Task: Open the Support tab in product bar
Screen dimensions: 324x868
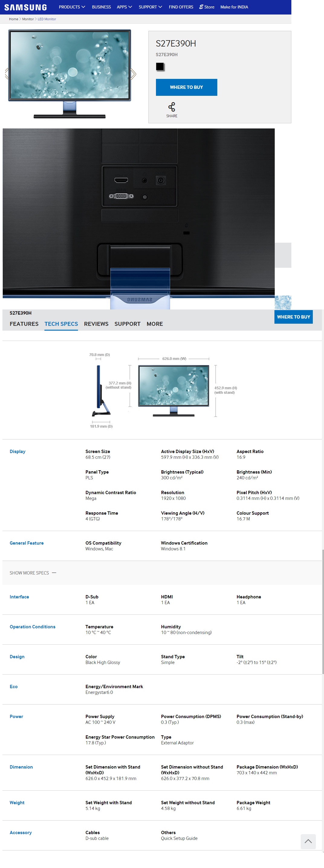Action: pos(127,324)
